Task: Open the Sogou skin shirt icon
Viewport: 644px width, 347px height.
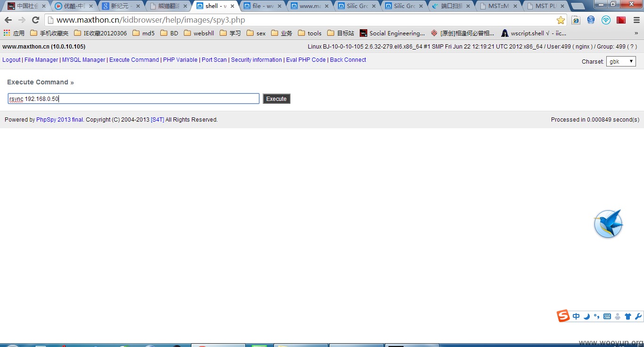Action: [628, 316]
